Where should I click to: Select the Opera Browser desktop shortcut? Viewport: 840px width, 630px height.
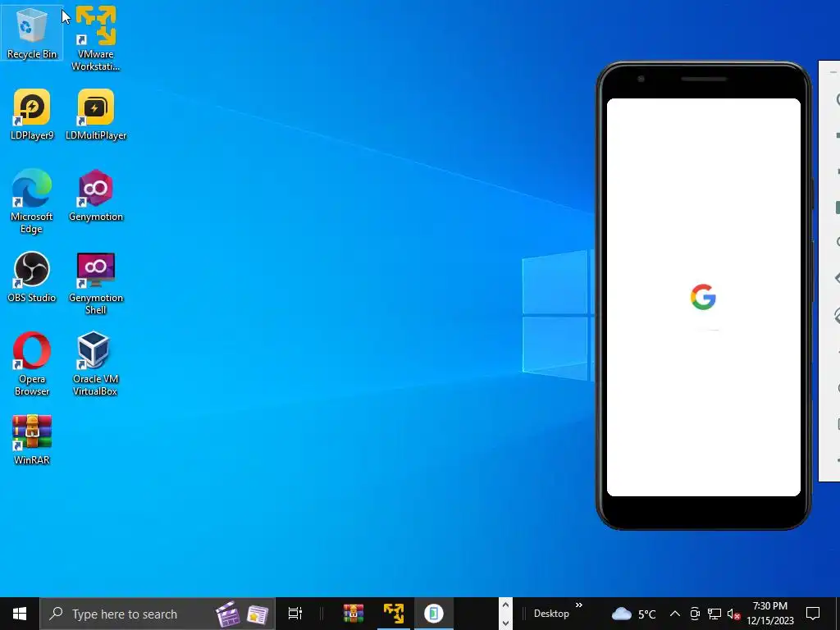pyautogui.click(x=32, y=364)
